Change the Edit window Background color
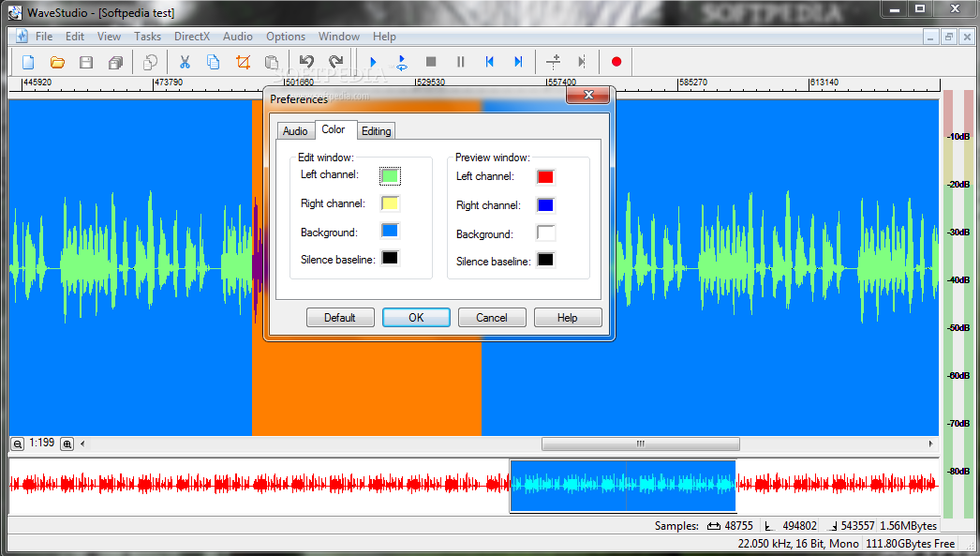This screenshot has width=980, height=556. tap(390, 231)
